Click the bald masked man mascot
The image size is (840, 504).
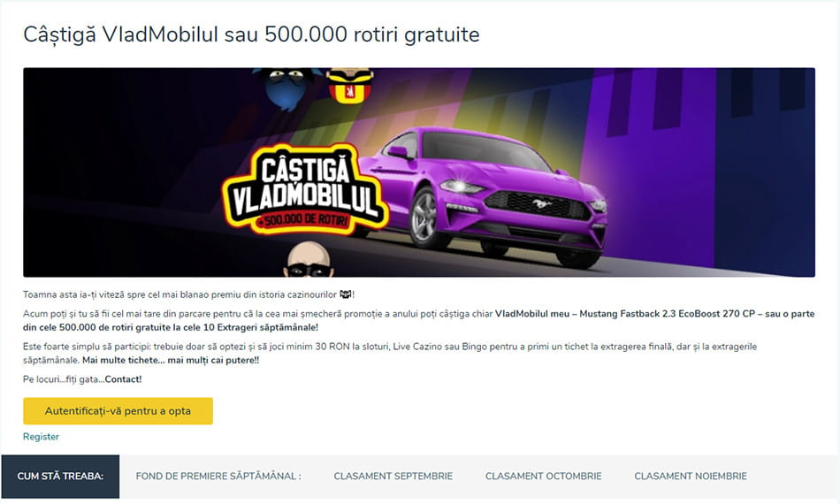click(308, 260)
